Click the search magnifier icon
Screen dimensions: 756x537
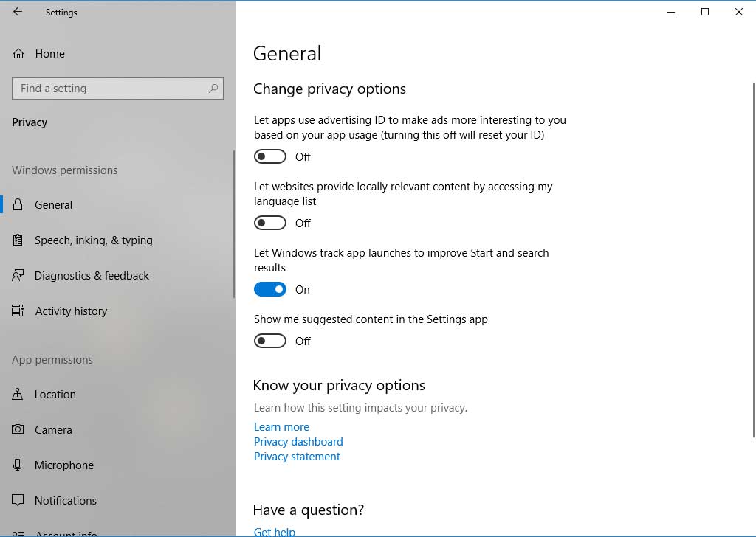click(x=213, y=88)
